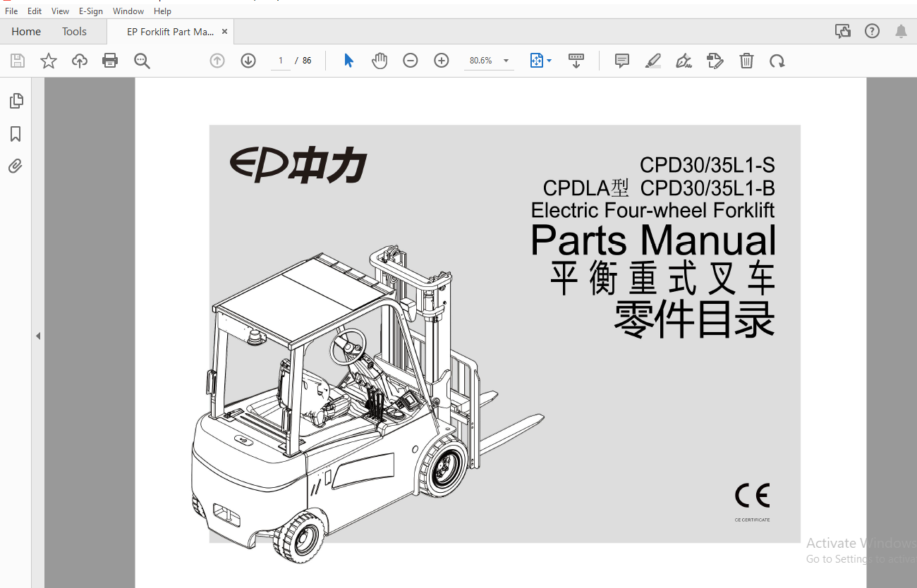This screenshot has width=917, height=588.
Task: Switch to the Home tab
Action: point(26,32)
